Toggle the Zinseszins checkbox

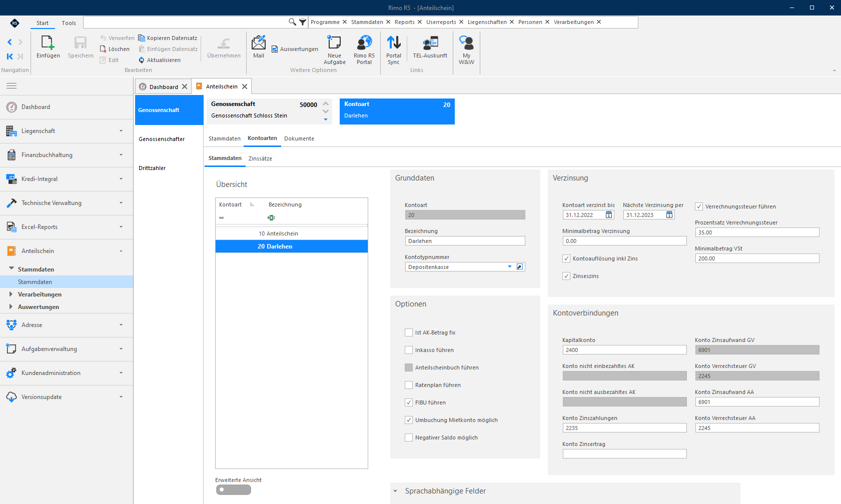(566, 276)
